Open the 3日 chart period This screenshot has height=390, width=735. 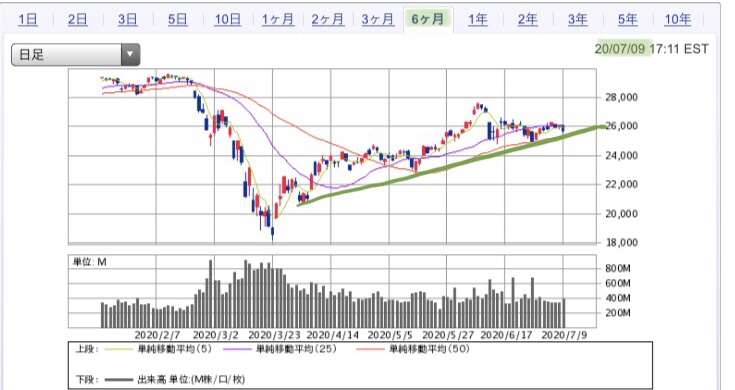[x=128, y=19]
